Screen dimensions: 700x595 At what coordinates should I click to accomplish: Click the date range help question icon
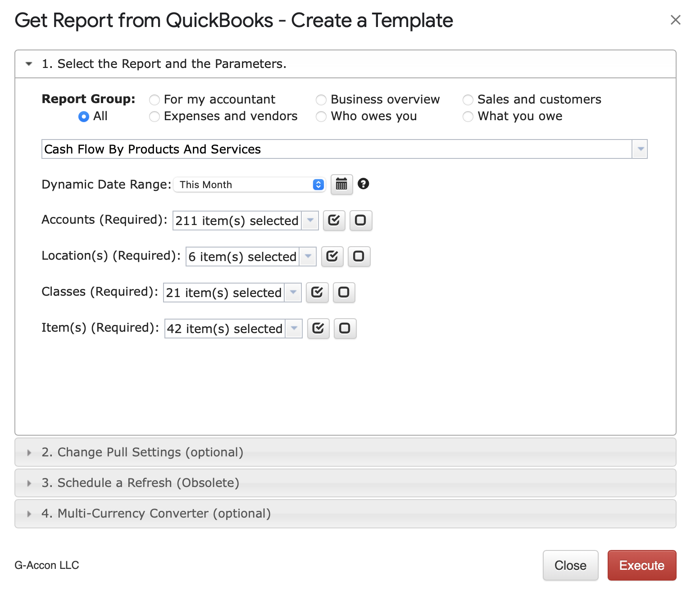point(363,184)
